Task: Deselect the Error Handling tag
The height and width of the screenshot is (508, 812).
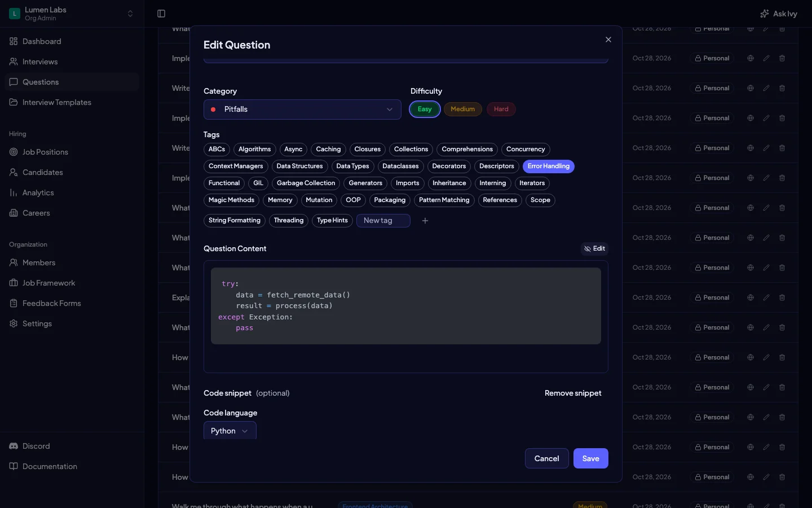Action: click(549, 167)
